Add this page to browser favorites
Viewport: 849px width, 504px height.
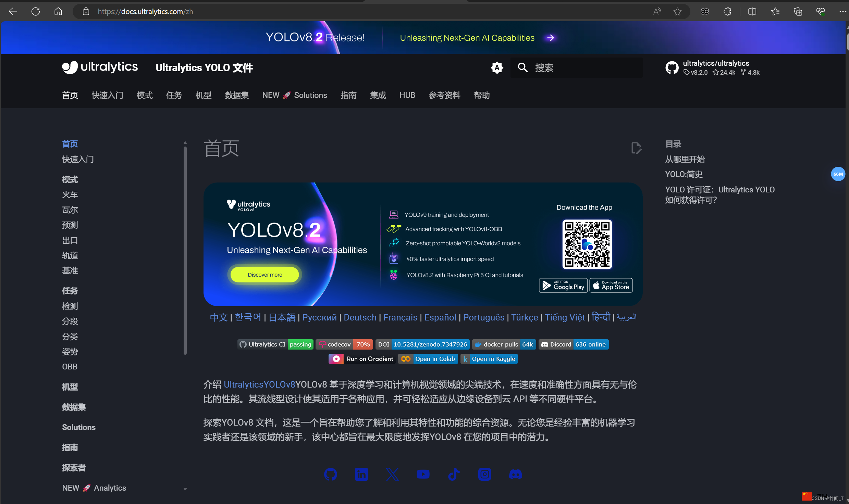677,11
